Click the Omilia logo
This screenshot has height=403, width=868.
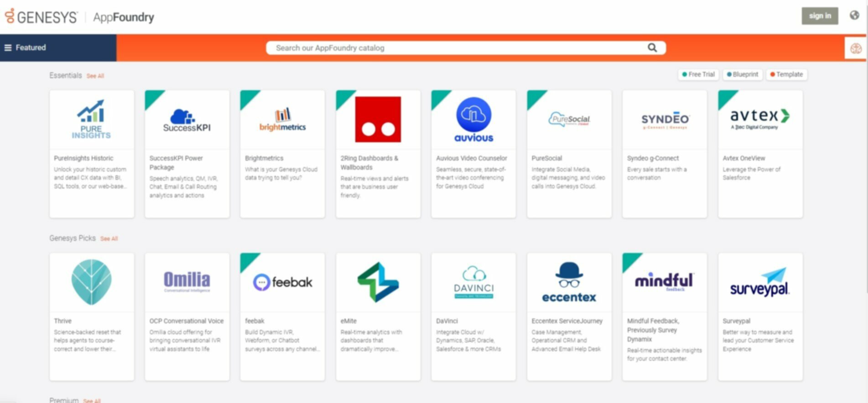point(187,281)
